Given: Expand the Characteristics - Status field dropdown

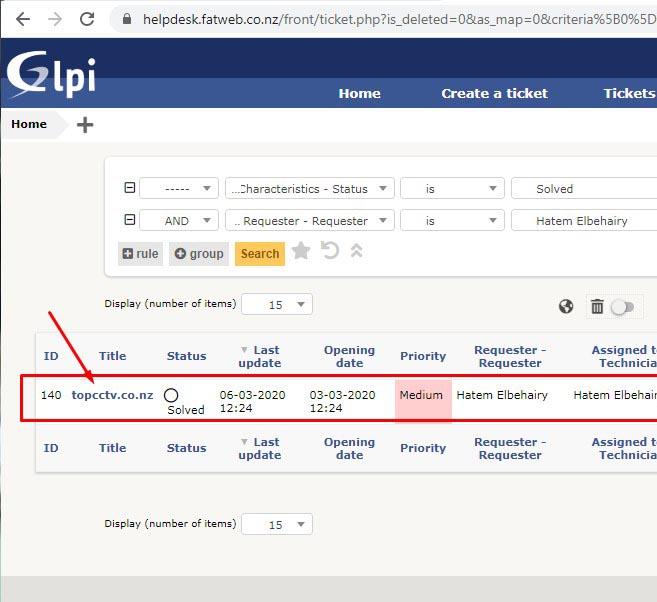Looking at the screenshot, I should [310, 189].
